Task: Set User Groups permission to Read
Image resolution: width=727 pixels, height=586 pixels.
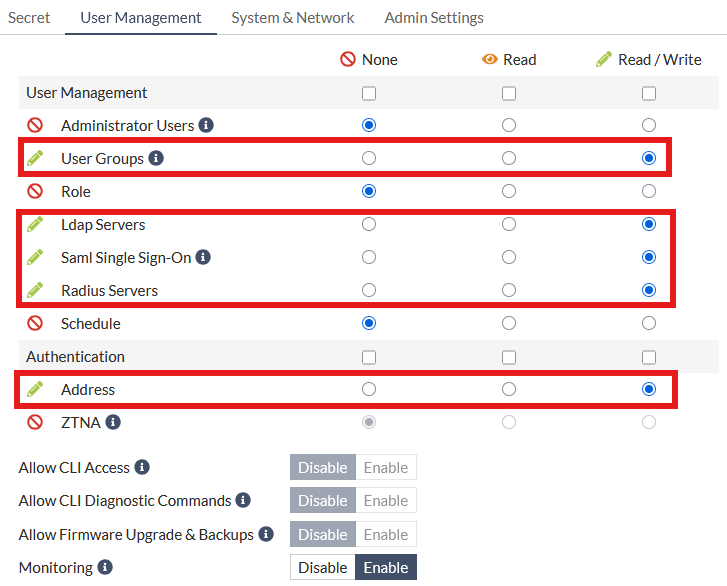Action: pos(509,158)
